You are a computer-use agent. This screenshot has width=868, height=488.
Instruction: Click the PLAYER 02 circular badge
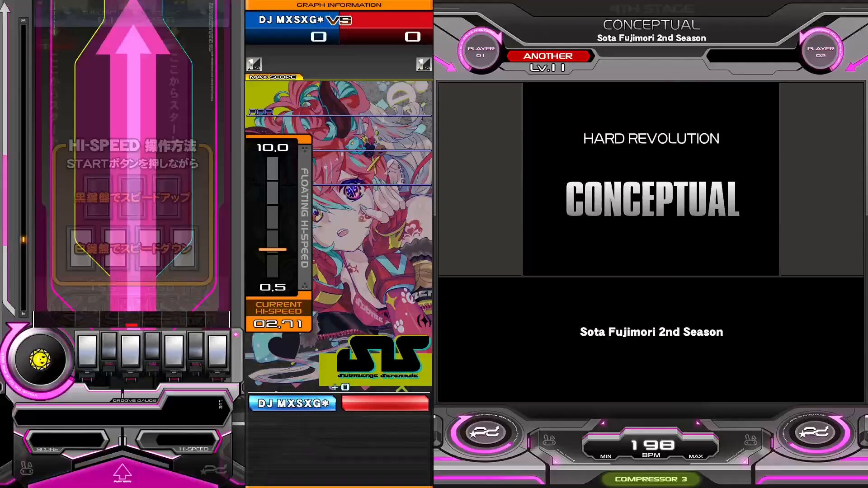[821, 52]
